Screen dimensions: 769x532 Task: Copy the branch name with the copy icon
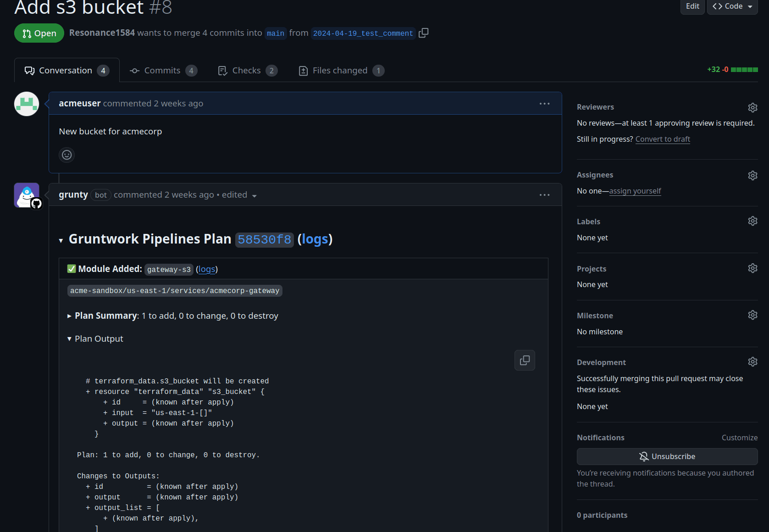click(424, 33)
